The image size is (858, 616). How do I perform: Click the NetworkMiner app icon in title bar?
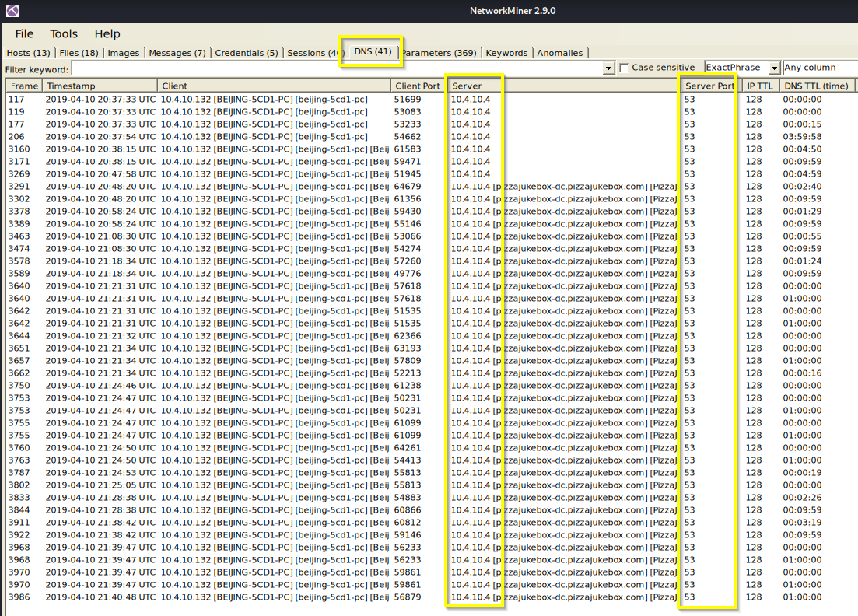[x=11, y=11]
